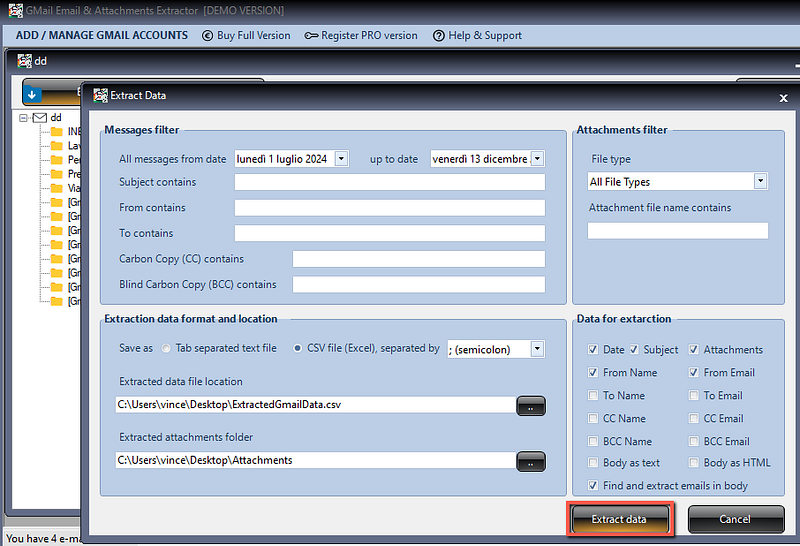Uncheck the From Name checkbox
Viewport: 800px width, 546px height.
tap(593, 373)
